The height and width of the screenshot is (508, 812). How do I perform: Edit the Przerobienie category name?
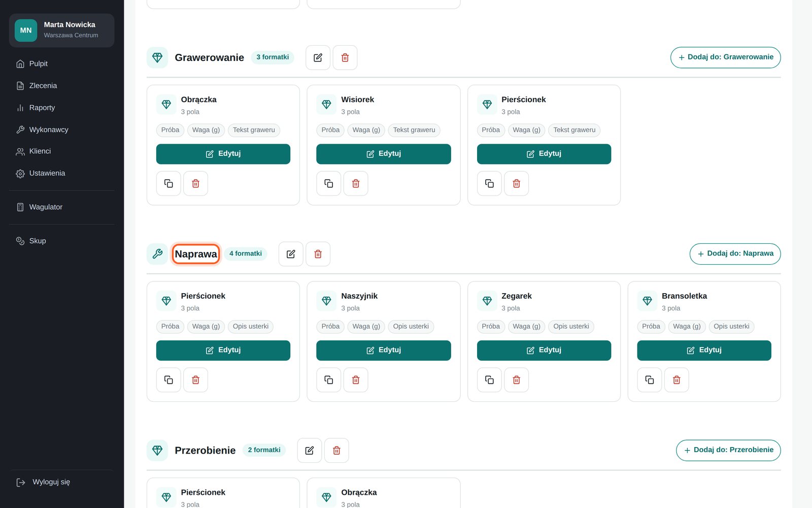pos(310,451)
